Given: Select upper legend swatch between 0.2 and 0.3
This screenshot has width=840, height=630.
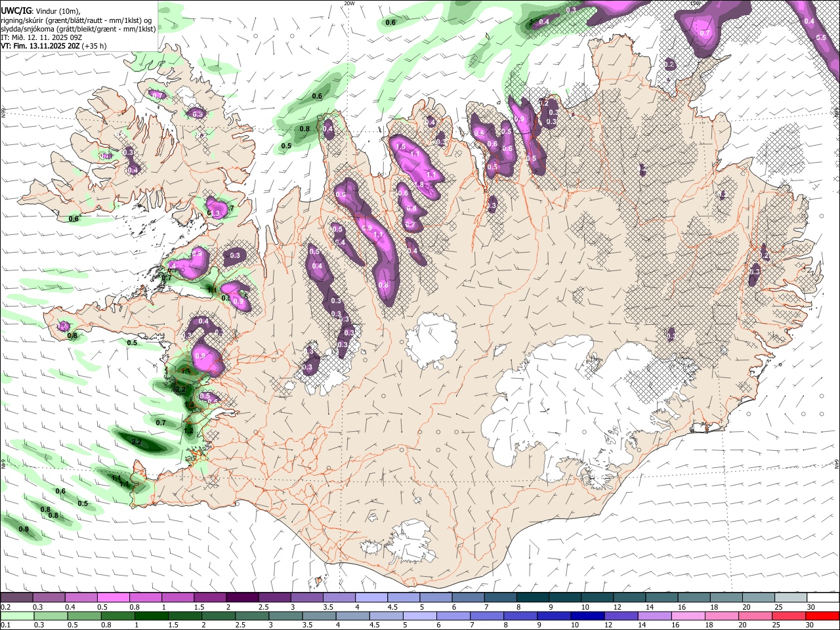Looking at the screenshot, I should click(16, 598).
